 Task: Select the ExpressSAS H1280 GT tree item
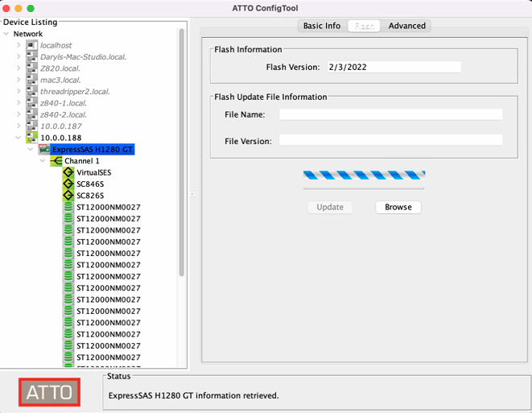93,149
